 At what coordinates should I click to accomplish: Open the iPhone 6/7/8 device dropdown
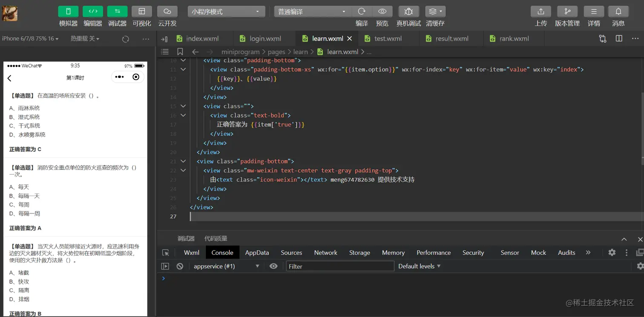pyautogui.click(x=30, y=39)
